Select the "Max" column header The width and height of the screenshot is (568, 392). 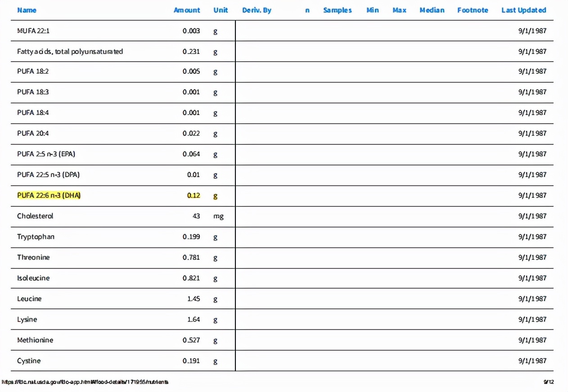[399, 10]
